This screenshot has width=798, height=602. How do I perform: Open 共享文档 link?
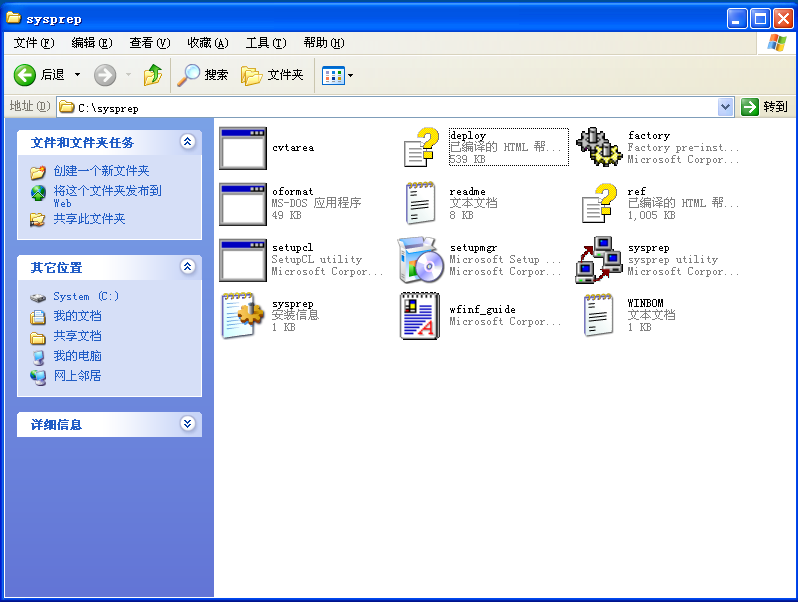coord(77,336)
